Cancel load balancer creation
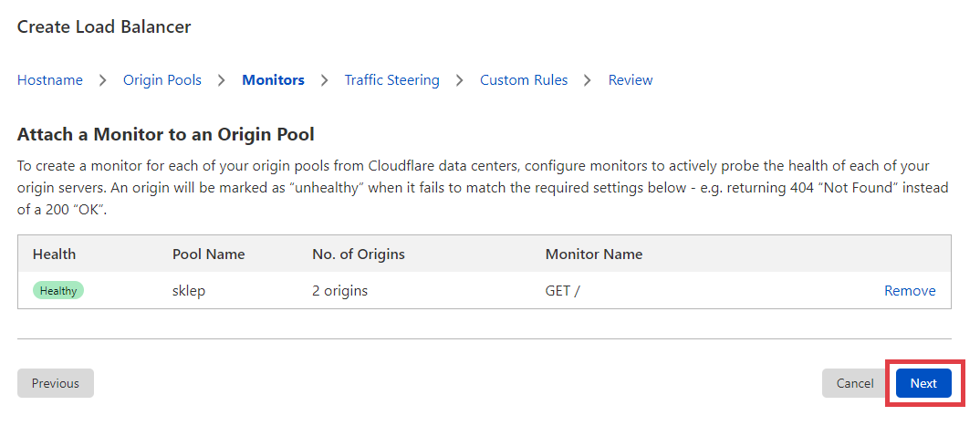Viewport: 980px width, 426px height. [x=854, y=383]
